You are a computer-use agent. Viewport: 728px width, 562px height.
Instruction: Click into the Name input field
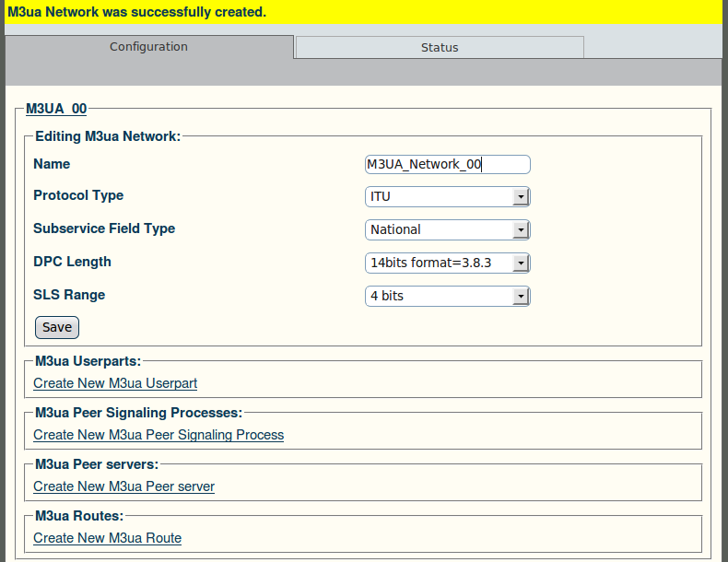448,164
